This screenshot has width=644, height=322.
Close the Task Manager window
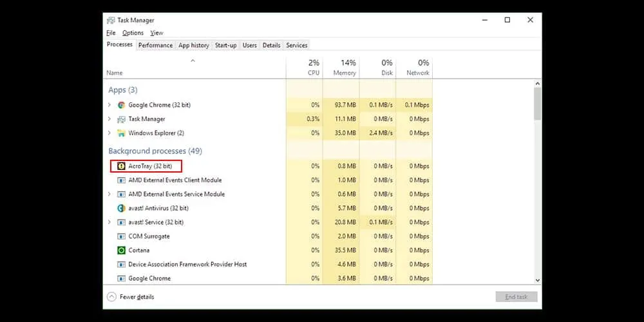point(530,20)
